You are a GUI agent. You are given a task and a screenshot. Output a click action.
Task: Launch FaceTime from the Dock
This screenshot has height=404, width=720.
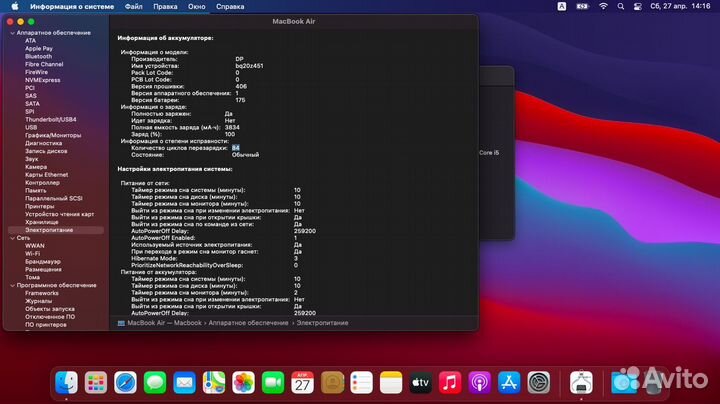point(273,382)
